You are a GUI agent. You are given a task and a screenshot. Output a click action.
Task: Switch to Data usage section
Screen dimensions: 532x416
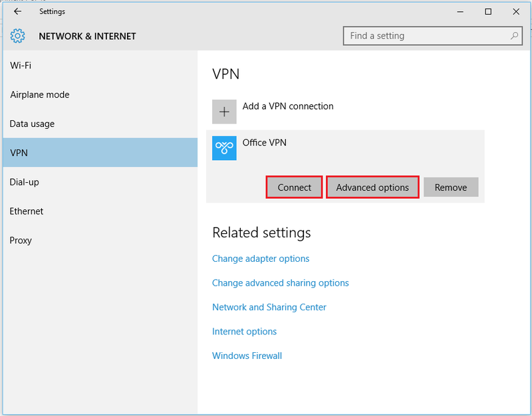coord(100,124)
